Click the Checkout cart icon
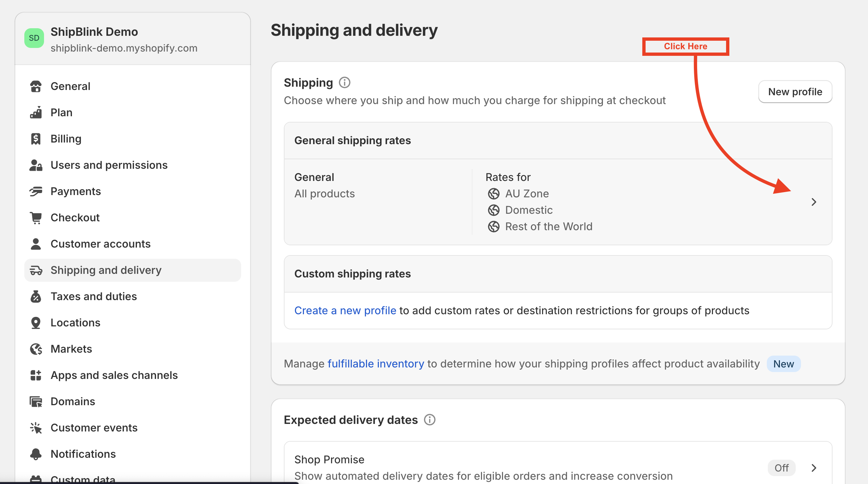This screenshot has height=484, width=868. click(36, 218)
